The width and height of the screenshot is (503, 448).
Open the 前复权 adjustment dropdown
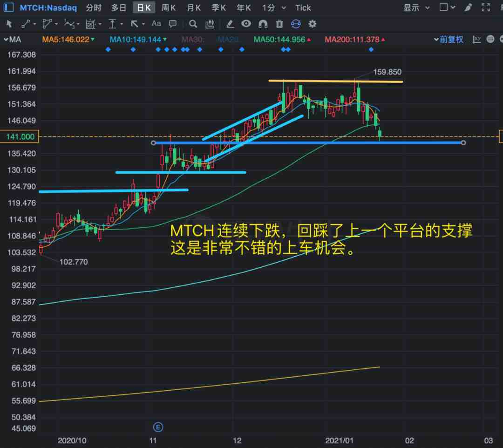click(x=449, y=40)
